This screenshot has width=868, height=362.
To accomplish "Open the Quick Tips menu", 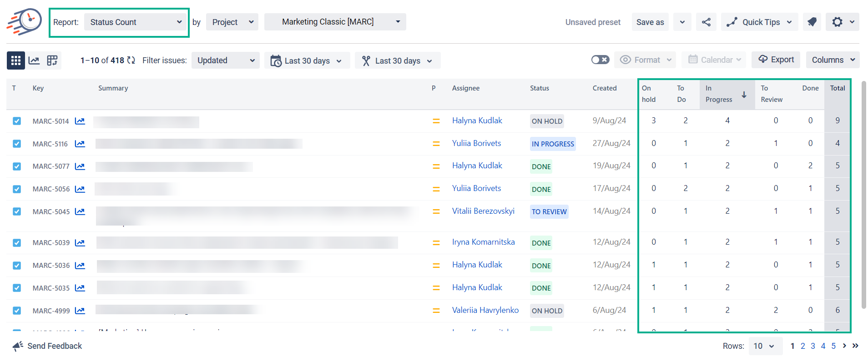I will (759, 22).
